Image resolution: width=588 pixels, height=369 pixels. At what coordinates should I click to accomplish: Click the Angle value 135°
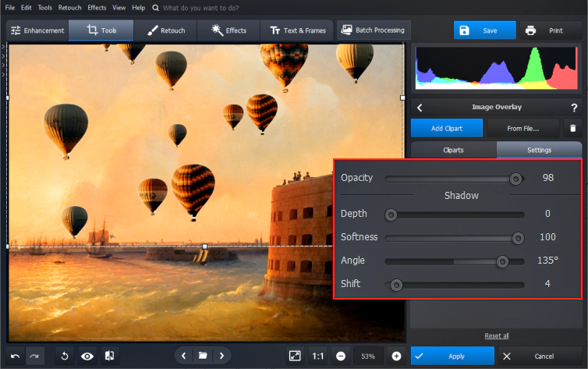tap(547, 261)
